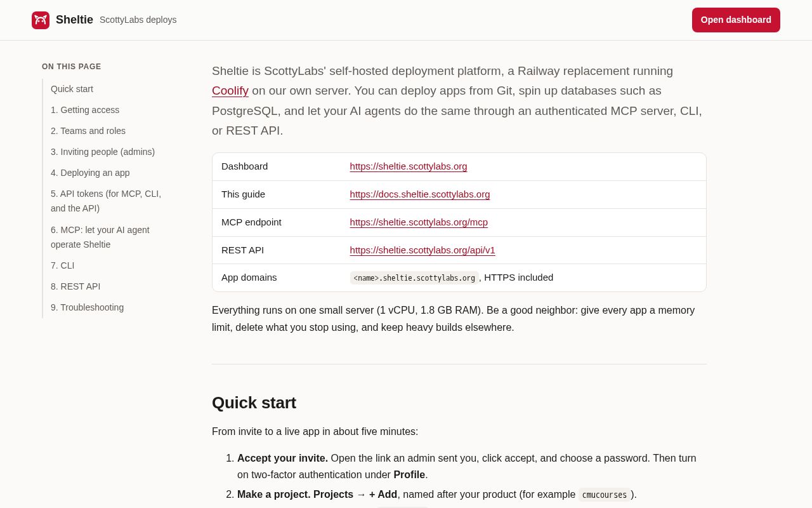Click the This guide table label

tap(244, 194)
